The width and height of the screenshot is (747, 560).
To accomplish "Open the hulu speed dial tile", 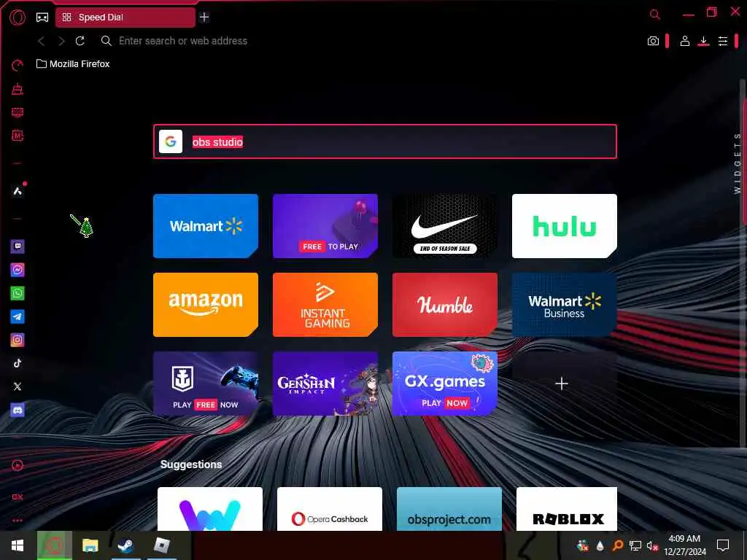I will 565,226.
